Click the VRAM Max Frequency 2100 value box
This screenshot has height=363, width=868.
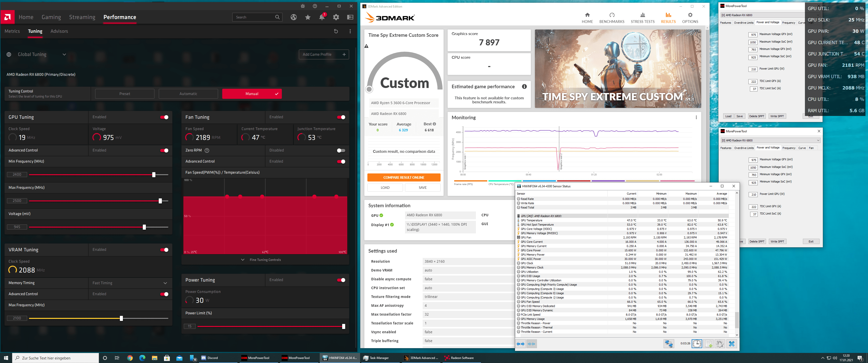(x=17, y=319)
